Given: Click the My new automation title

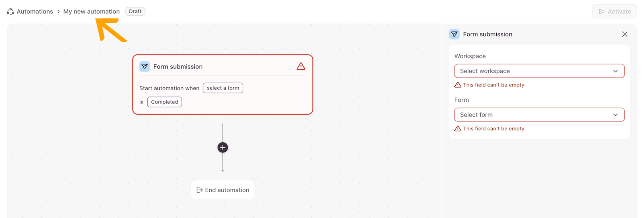Looking at the screenshot, I should [91, 11].
